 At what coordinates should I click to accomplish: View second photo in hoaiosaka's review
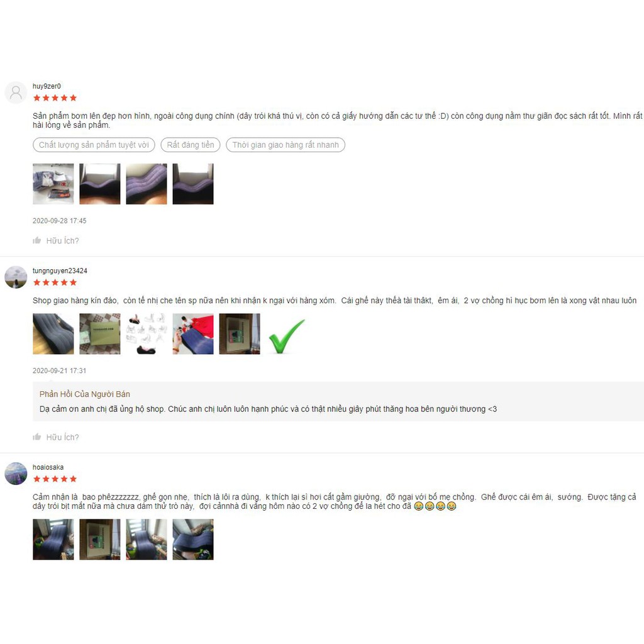click(100, 539)
